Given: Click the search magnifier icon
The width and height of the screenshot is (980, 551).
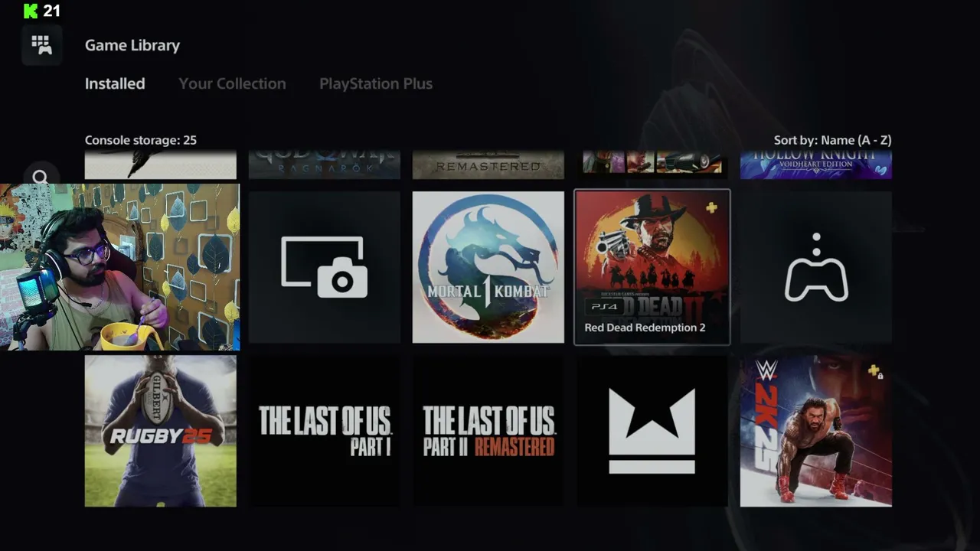Looking at the screenshot, I should [x=41, y=178].
